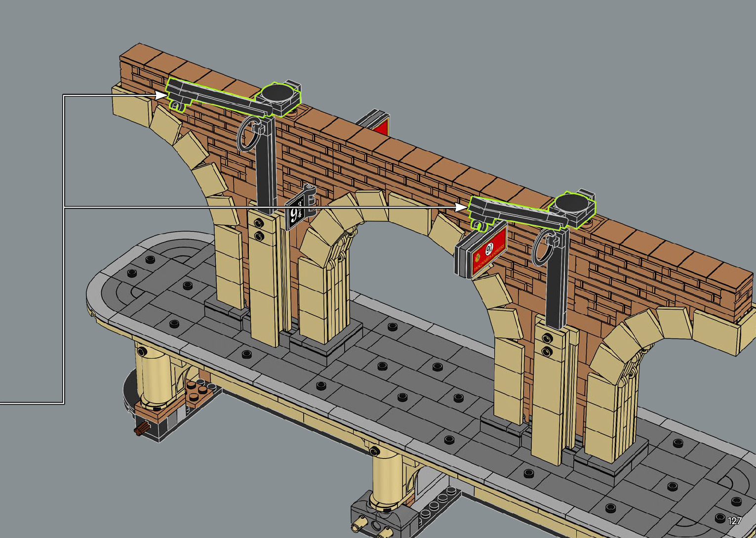Click the arrowhead pointing at left lamp arm
756x538 pixels.
tap(162, 95)
